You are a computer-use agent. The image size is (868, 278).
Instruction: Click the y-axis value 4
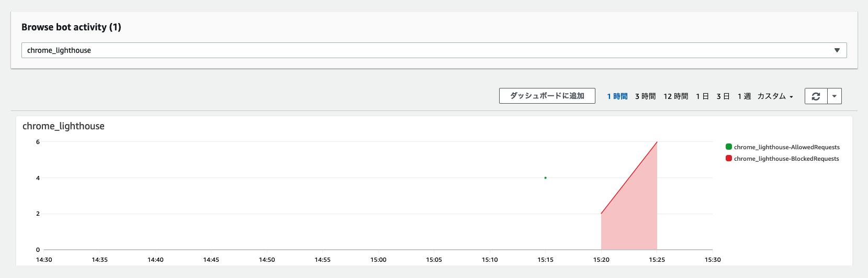click(38, 178)
